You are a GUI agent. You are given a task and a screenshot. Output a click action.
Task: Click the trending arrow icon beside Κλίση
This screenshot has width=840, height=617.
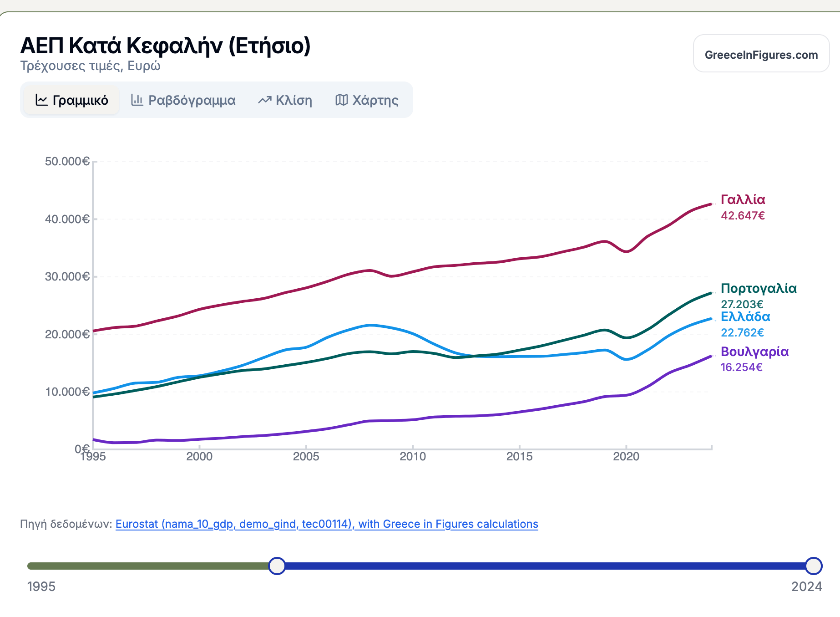[x=265, y=100]
